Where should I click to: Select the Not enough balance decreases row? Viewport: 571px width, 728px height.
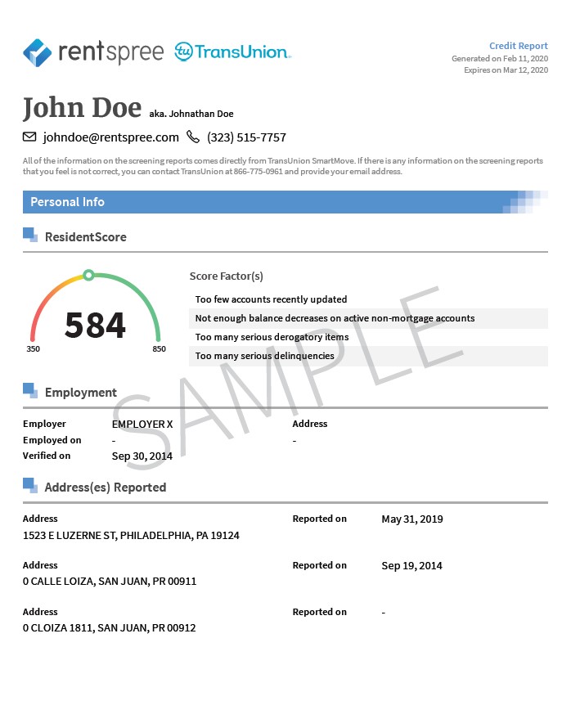tap(369, 318)
